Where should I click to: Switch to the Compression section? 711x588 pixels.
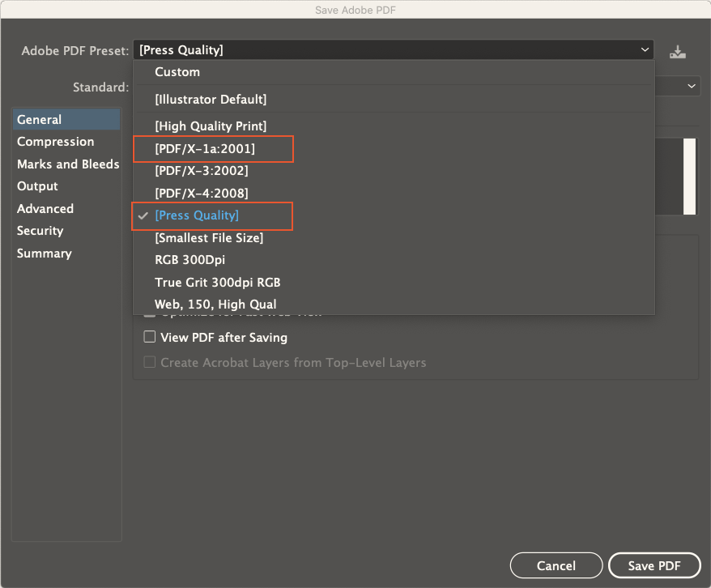tap(66, 142)
